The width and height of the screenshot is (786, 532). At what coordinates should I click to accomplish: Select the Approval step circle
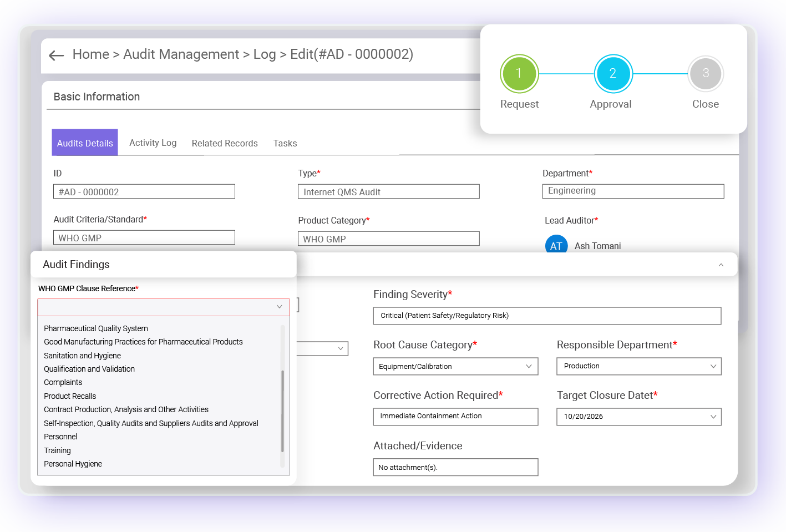click(x=613, y=73)
